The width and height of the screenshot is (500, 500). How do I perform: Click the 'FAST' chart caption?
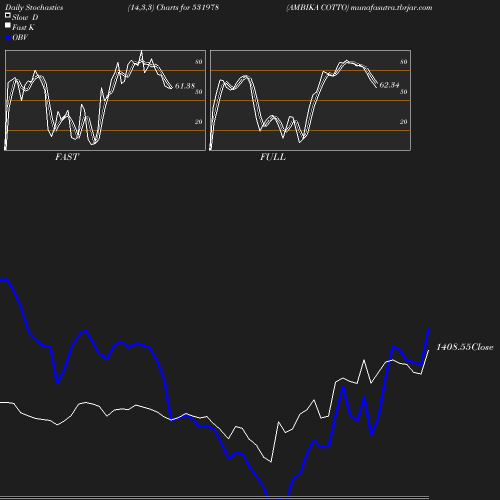pos(67,157)
